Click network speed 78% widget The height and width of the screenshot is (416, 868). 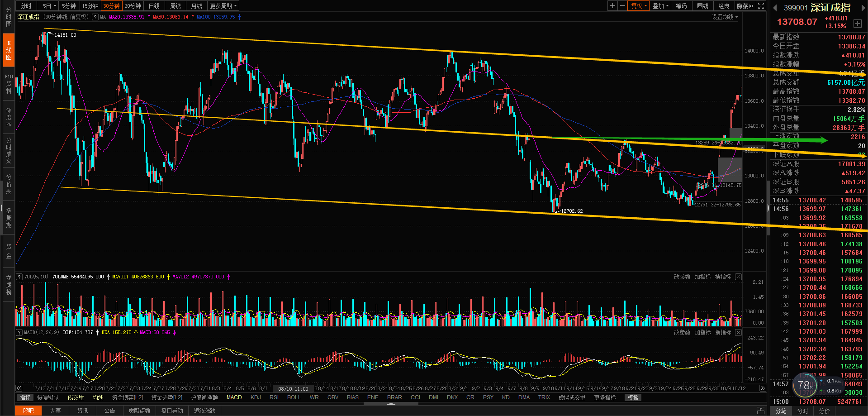806,385
